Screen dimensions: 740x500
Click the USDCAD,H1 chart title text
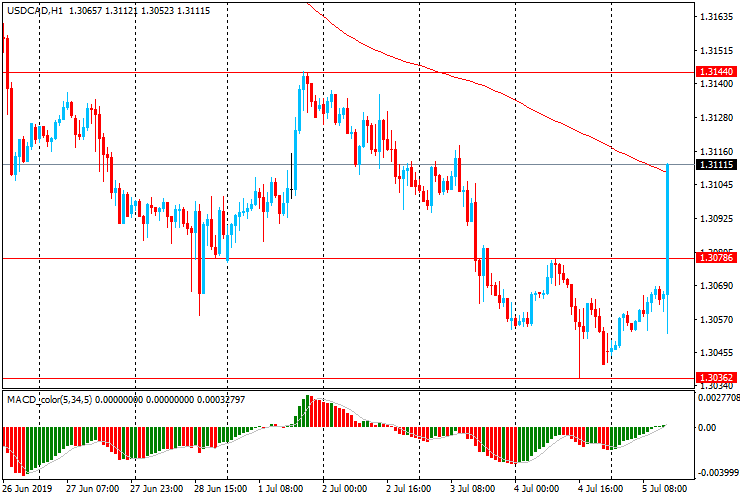(40, 9)
